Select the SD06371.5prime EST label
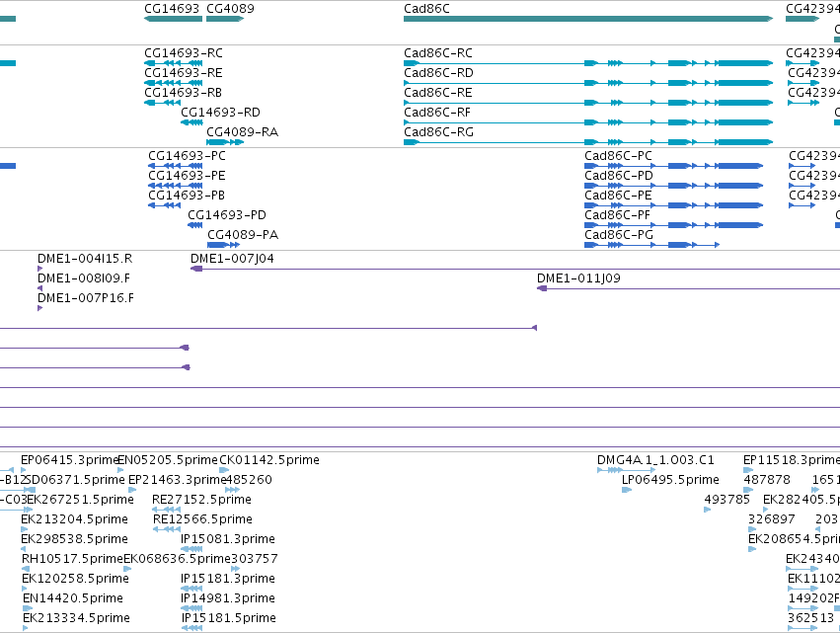Image resolution: width=840 pixels, height=633 pixels. [75, 480]
